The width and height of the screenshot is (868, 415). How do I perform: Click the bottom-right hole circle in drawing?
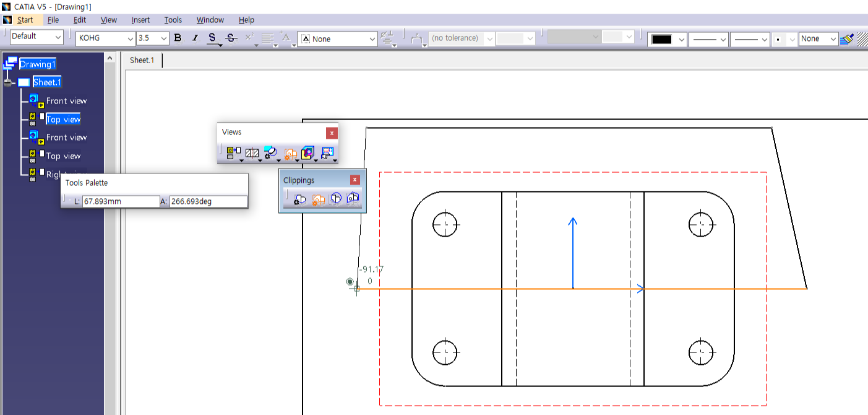[x=701, y=352]
